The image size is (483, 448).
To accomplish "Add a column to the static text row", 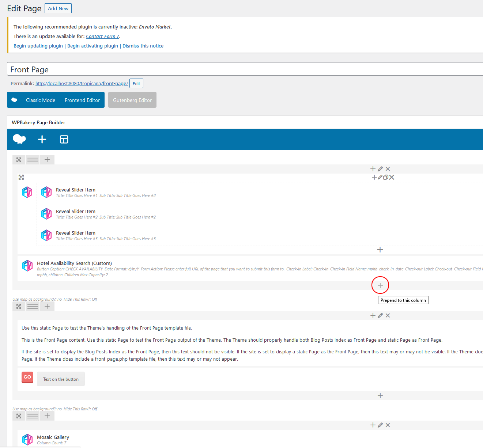I will [47, 306].
